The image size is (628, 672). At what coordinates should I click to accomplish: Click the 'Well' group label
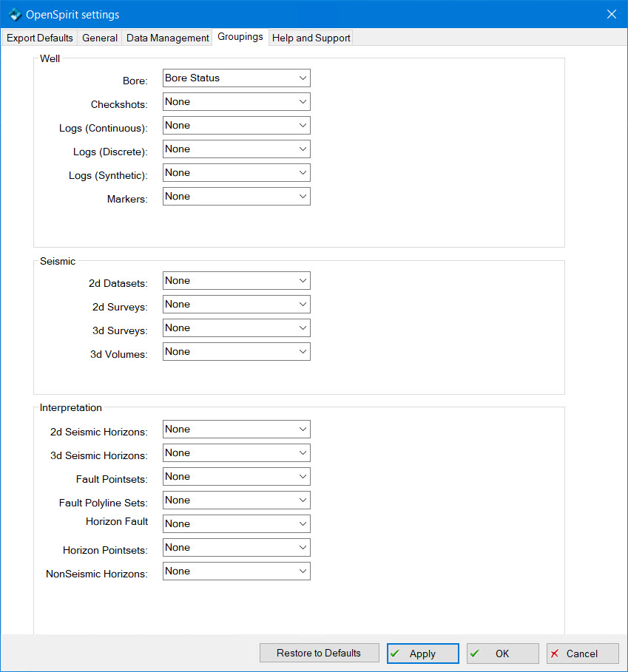tap(50, 58)
